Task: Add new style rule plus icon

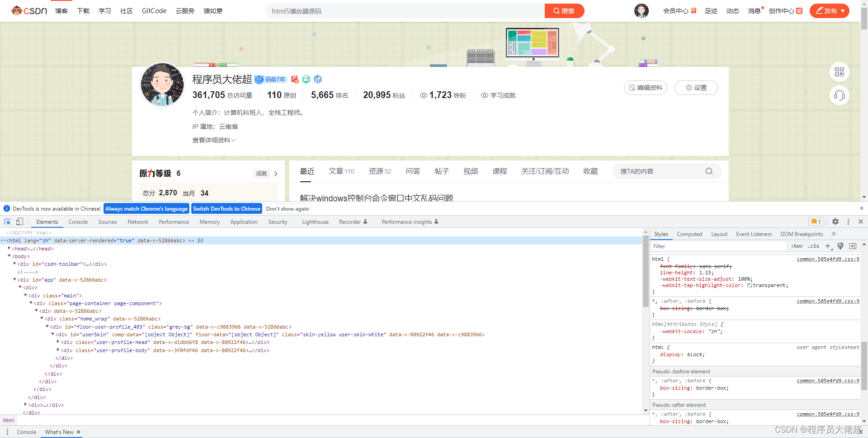Action: point(828,246)
